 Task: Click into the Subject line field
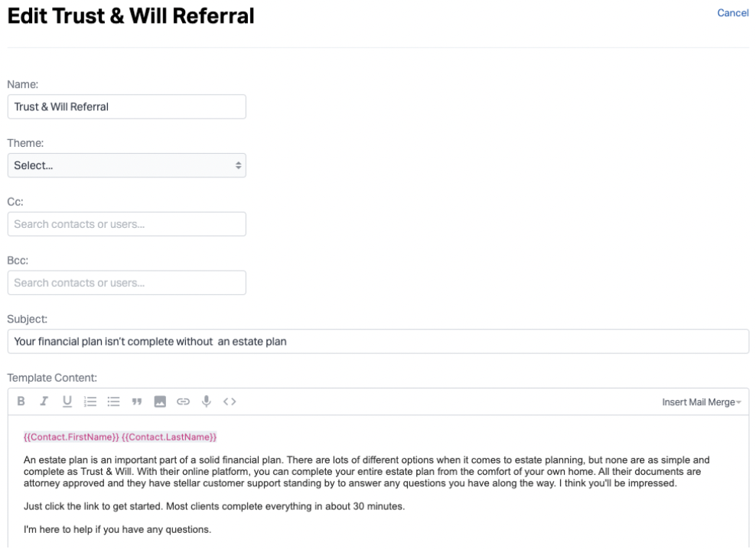[377, 342]
